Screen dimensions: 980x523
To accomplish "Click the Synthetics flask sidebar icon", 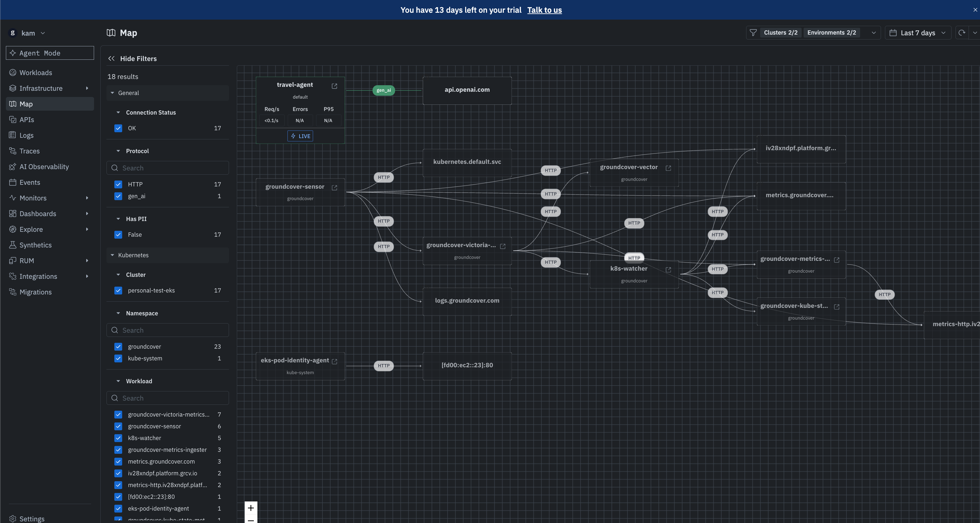I will (x=12, y=245).
